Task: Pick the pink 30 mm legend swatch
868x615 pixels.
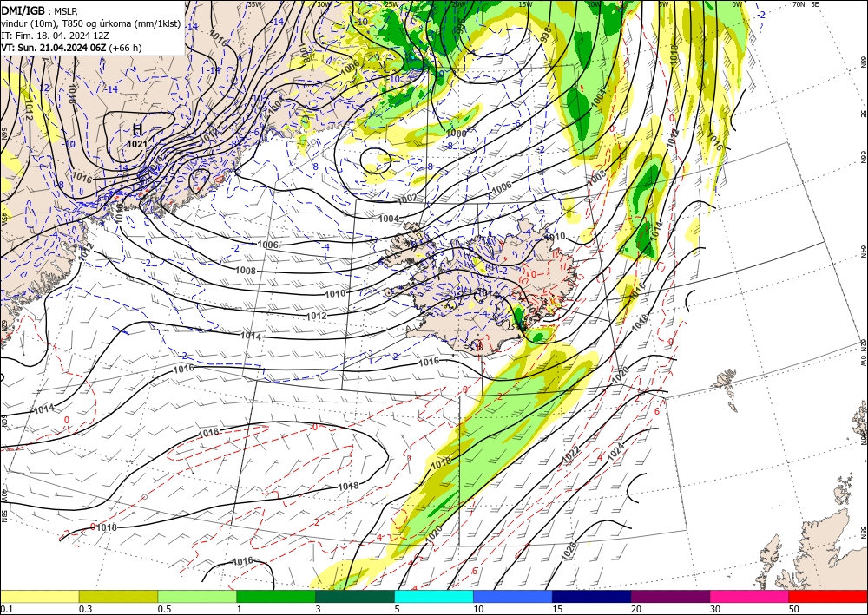Action: (x=750, y=596)
